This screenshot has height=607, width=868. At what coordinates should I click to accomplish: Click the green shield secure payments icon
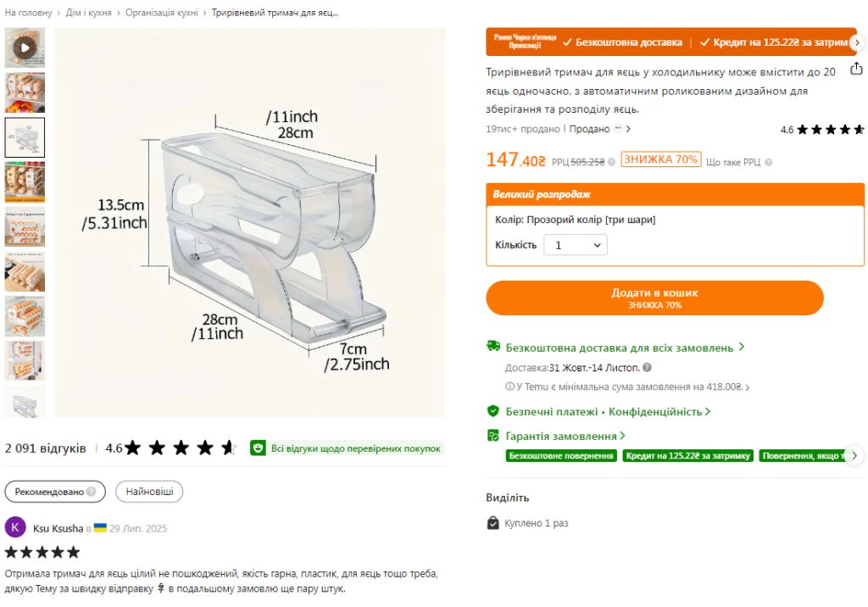click(492, 411)
